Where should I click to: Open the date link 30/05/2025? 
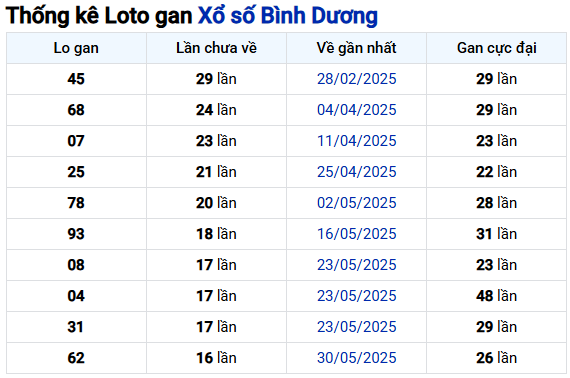pos(356,358)
